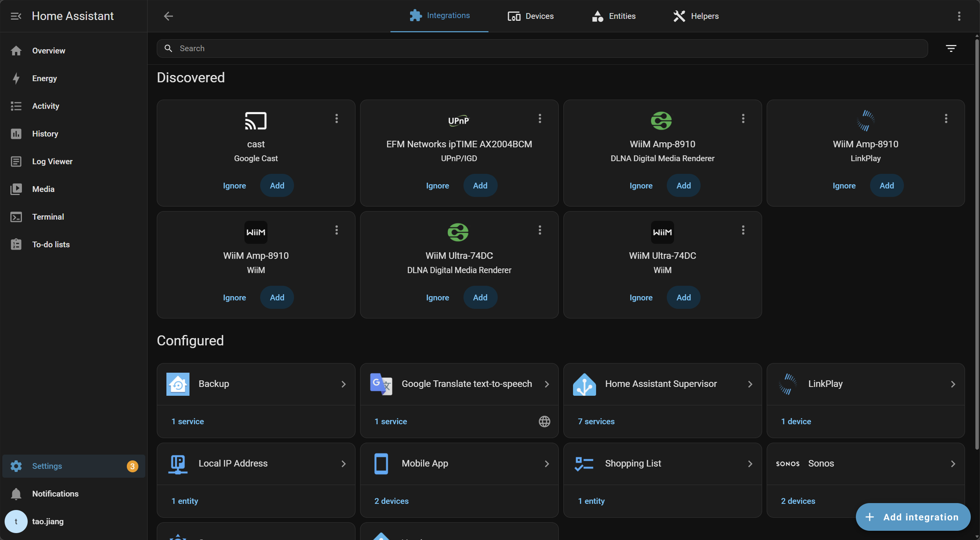Viewport: 980px width, 540px height.
Task: Switch to the Devices tab
Action: [530, 16]
